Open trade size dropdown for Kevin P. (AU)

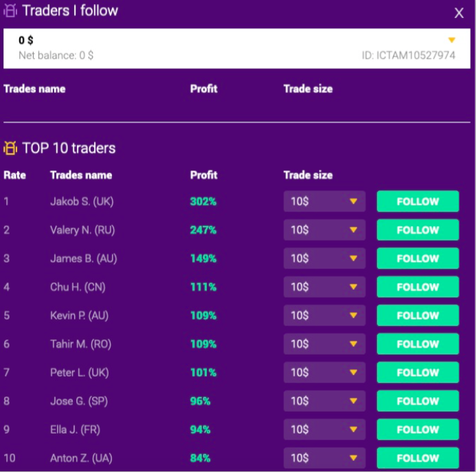(324, 315)
